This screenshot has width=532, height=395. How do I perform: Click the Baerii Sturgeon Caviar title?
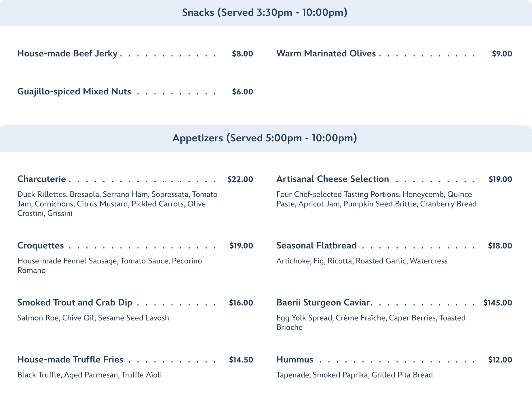pos(323,303)
